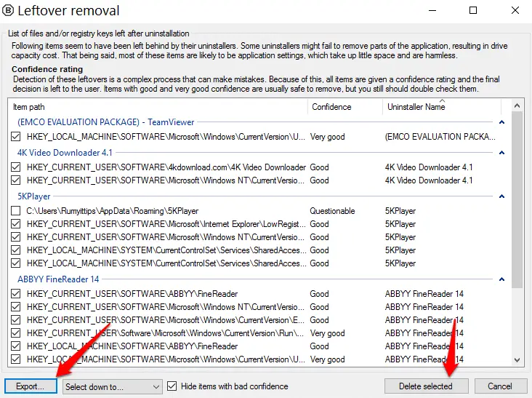Sort by the Confidence column header

345,107
